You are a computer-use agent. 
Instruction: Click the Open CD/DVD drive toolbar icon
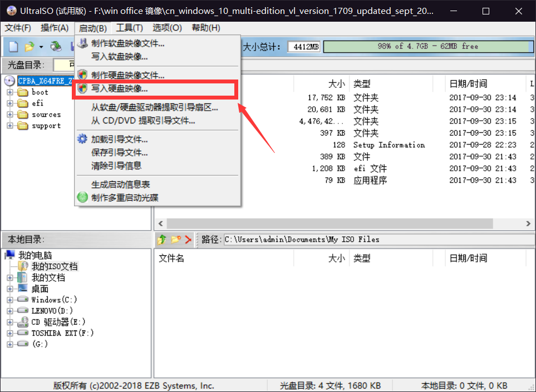(x=56, y=46)
